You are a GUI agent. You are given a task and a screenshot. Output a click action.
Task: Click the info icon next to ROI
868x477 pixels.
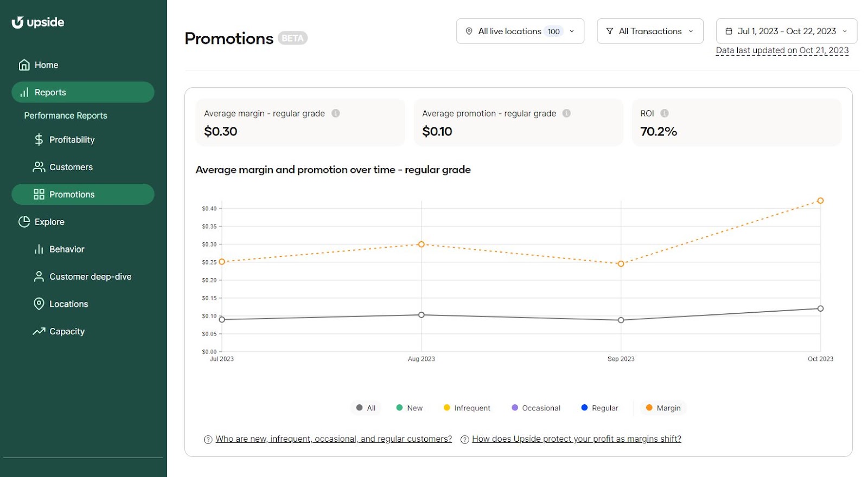click(665, 113)
